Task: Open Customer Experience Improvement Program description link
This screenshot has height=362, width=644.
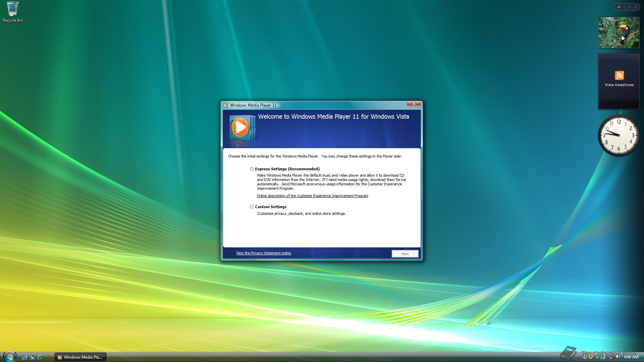Action: coord(312,196)
